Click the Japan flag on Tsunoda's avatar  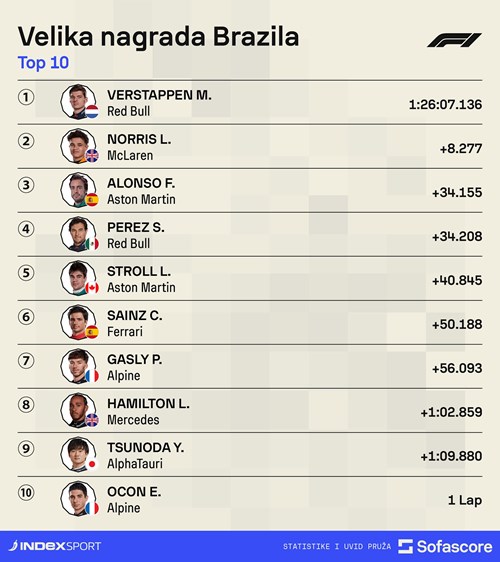tap(92, 464)
